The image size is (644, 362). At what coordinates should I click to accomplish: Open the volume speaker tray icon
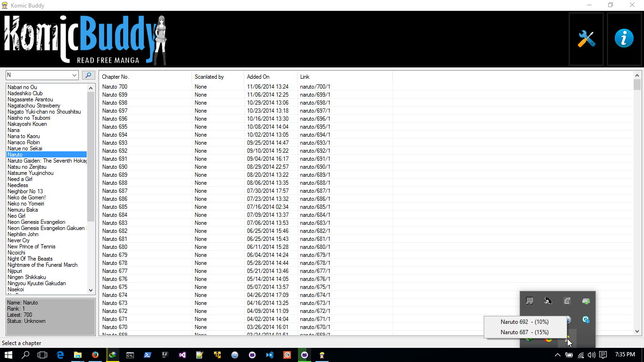click(x=592, y=355)
